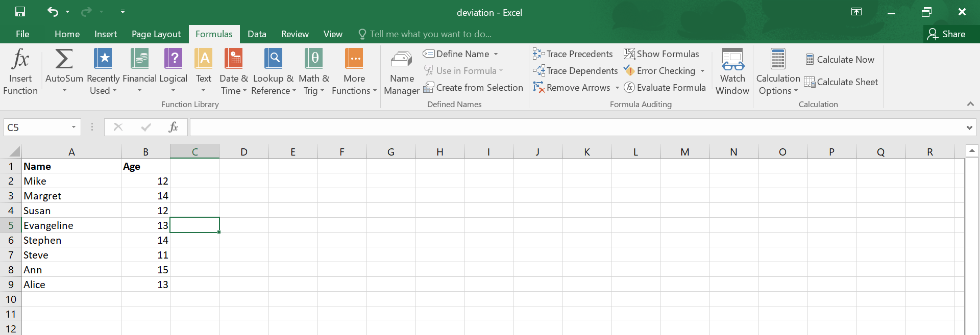Select cell containing Stephen
The height and width of the screenshot is (335, 980).
click(x=71, y=240)
